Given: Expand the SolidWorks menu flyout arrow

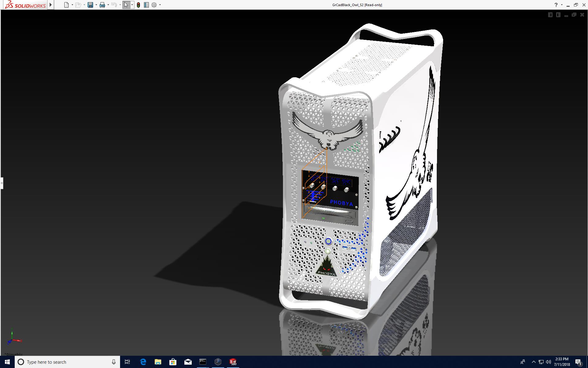Looking at the screenshot, I should [51, 5].
